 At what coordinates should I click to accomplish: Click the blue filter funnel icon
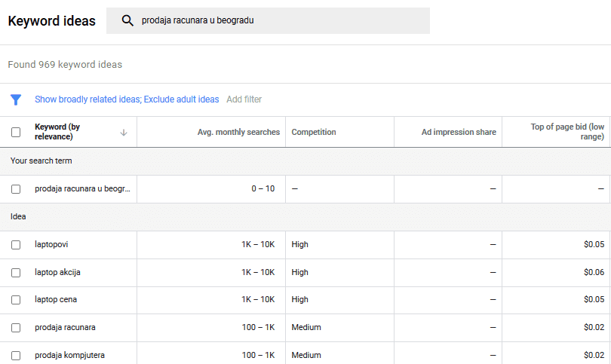pyautogui.click(x=16, y=99)
